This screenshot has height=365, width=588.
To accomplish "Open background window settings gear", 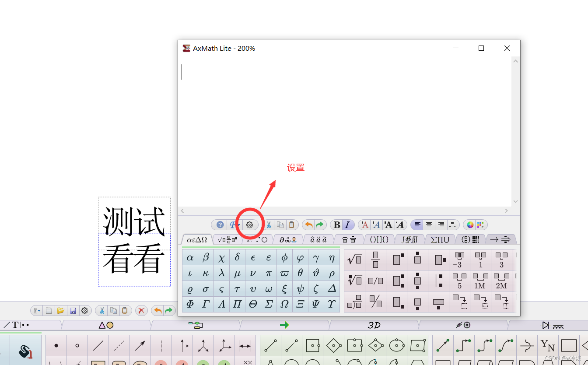I will (85, 311).
